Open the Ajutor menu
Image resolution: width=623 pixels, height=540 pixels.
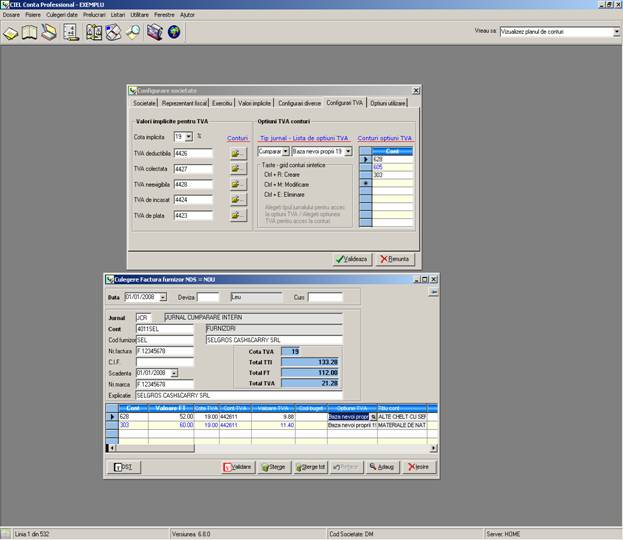[187, 15]
